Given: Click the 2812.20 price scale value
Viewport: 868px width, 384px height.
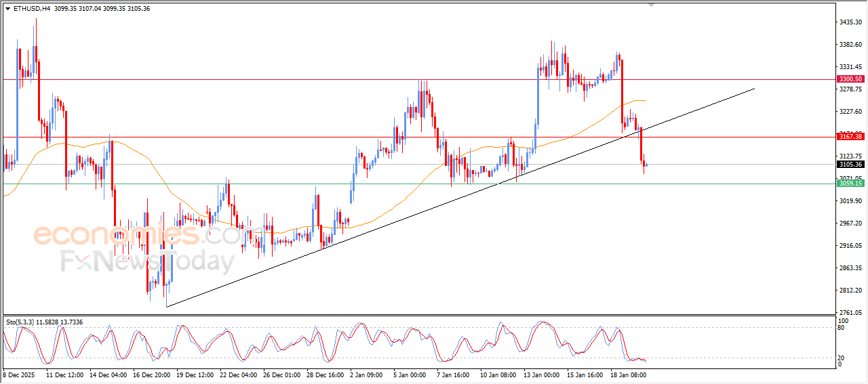Looking at the screenshot, I should [x=850, y=291].
